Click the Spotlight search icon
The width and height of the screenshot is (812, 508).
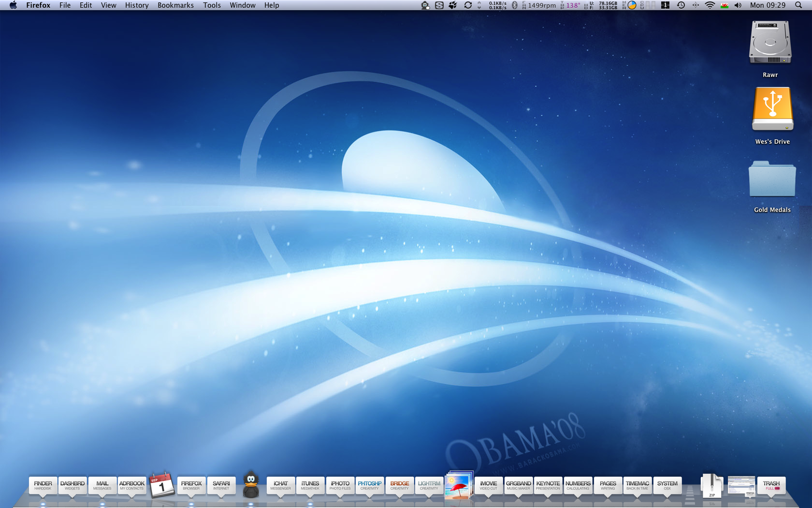point(798,5)
